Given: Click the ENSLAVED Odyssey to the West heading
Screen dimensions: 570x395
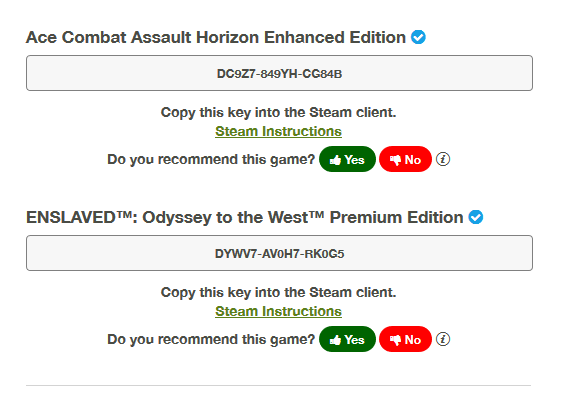Looking at the screenshot, I should click(x=245, y=218).
